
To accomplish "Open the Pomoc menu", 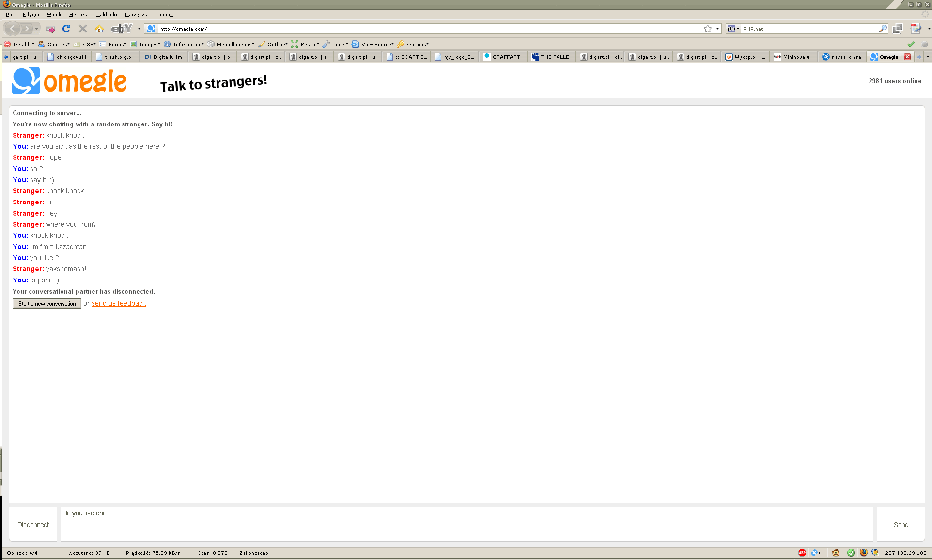I will 164,14.
